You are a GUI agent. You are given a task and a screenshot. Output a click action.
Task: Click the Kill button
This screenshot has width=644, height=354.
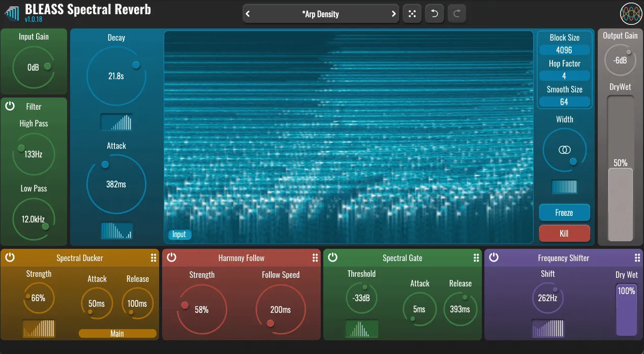point(564,234)
